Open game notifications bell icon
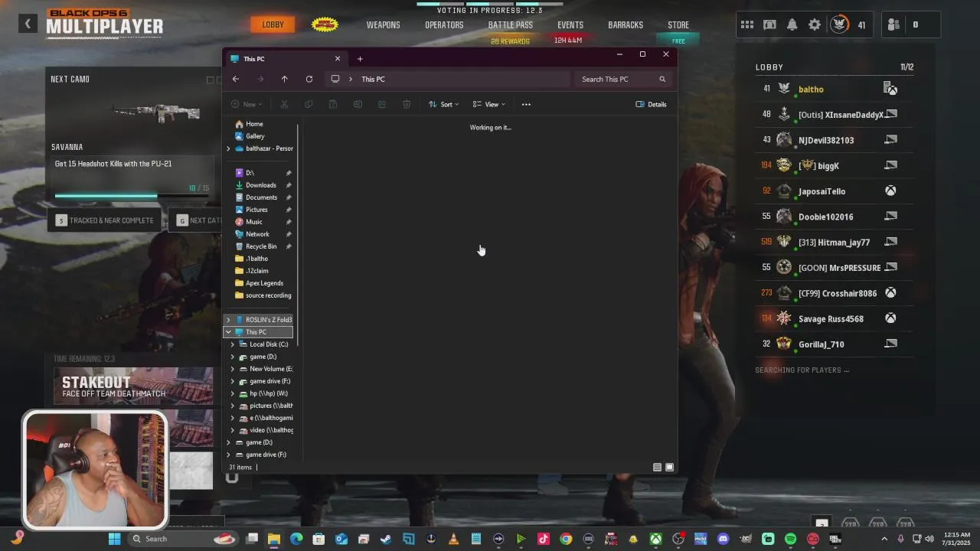Image resolution: width=980 pixels, height=551 pixels. click(792, 24)
